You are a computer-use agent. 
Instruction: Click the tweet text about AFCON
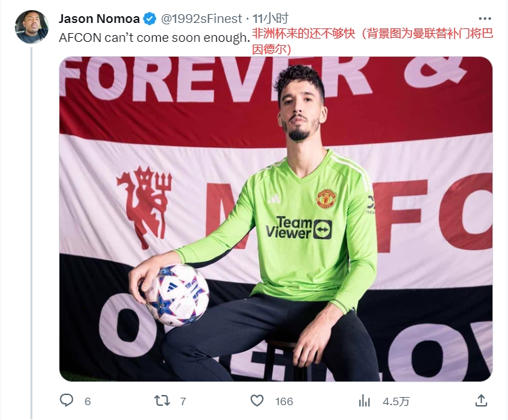[x=155, y=38]
